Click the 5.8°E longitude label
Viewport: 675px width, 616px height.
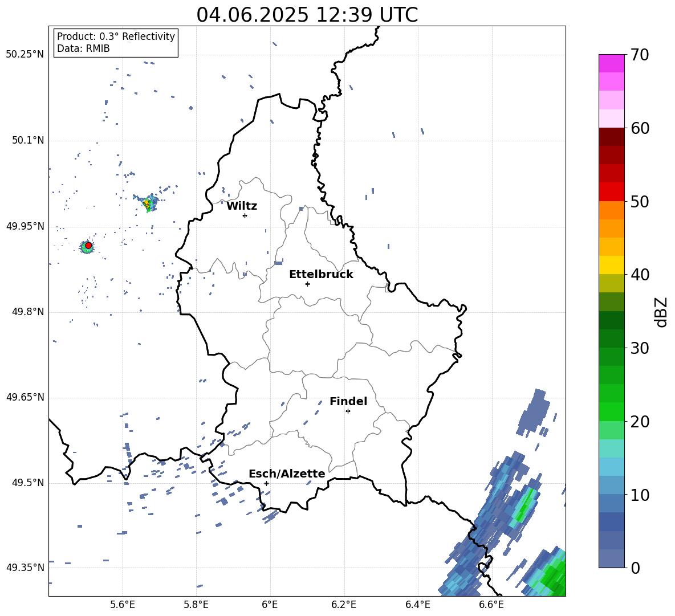[196, 605]
